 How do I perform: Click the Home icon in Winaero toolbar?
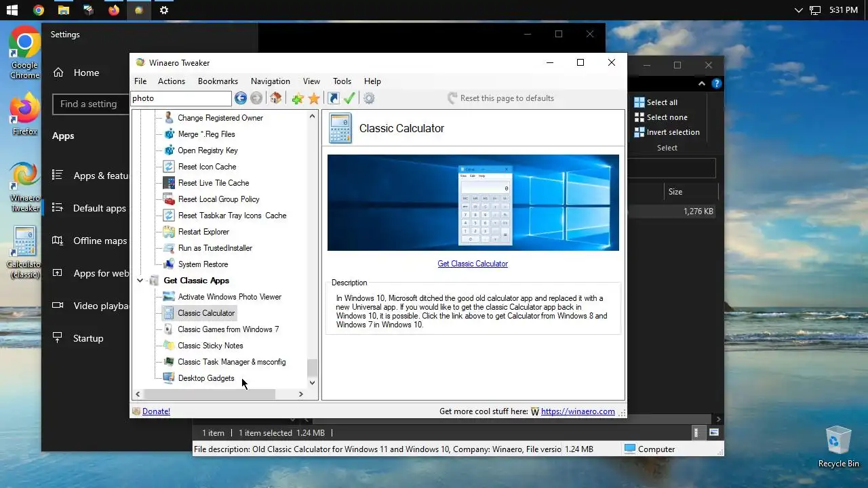tap(275, 98)
